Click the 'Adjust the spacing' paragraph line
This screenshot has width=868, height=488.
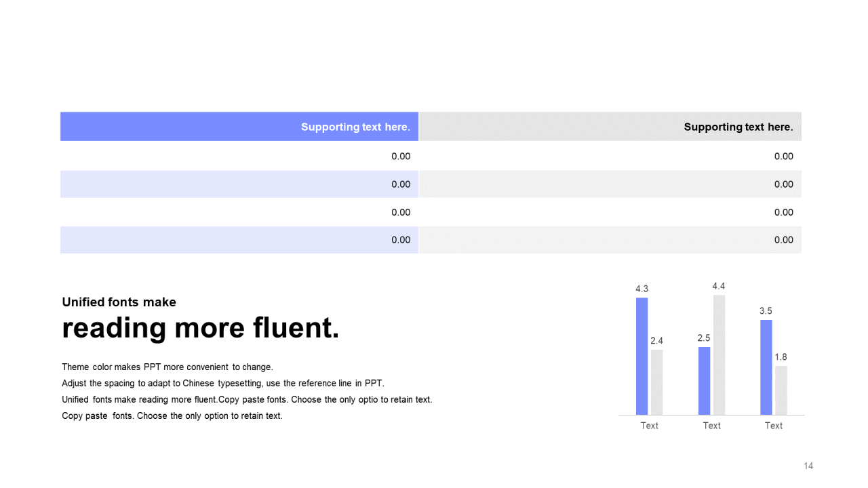tap(223, 384)
